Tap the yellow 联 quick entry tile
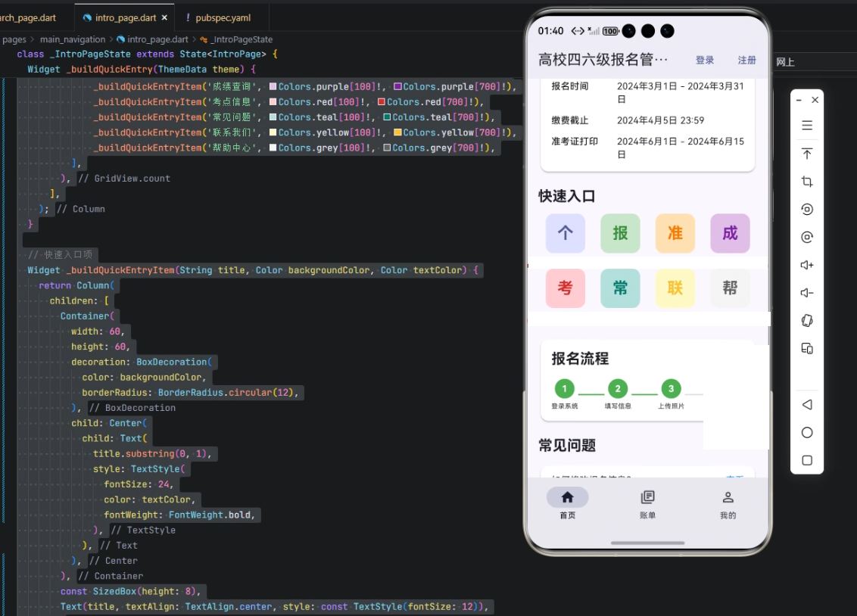 675,288
